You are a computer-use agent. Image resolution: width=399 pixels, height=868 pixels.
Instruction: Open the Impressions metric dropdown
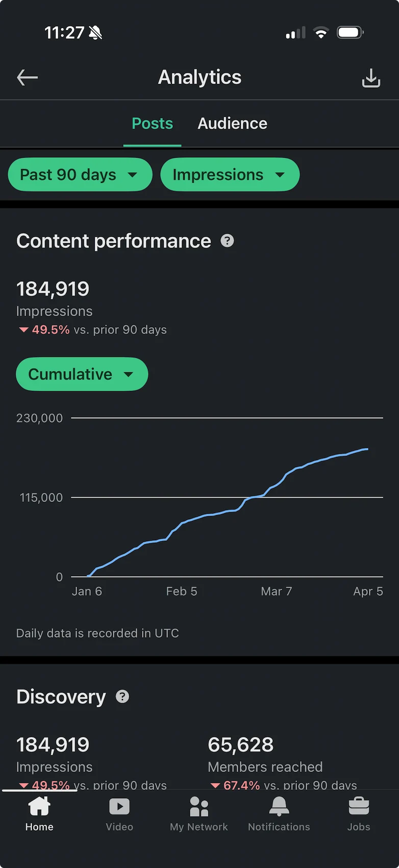[x=230, y=175]
